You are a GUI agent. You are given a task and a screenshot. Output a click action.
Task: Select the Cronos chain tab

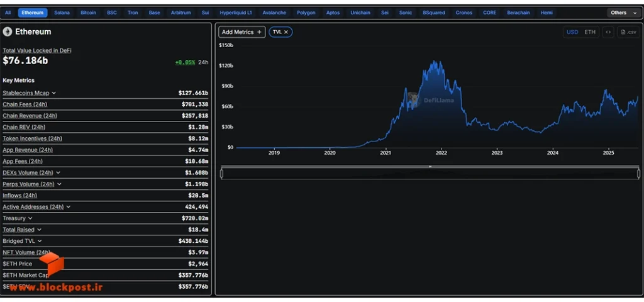464,13
